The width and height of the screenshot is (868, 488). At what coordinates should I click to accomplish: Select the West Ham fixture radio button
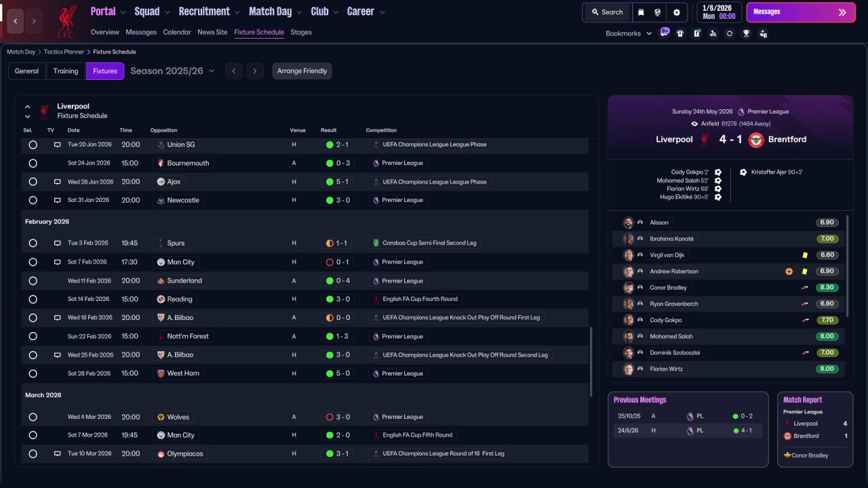pyautogui.click(x=33, y=373)
